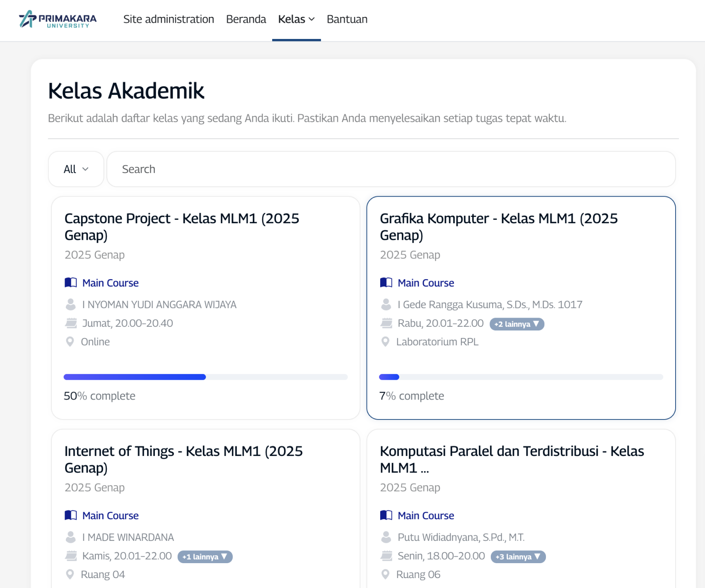Click Main Course link on Capstone Project card

click(x=111, y=283)
